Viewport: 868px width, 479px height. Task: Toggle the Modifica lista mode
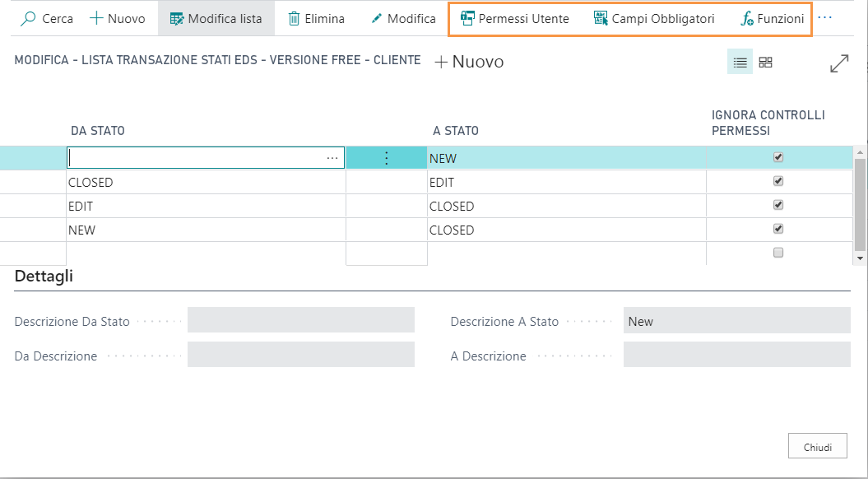[216, 19]
